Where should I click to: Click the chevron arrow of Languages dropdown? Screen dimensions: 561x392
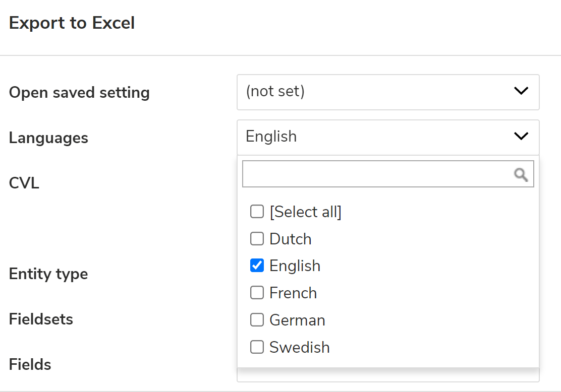tap(521, 136)
